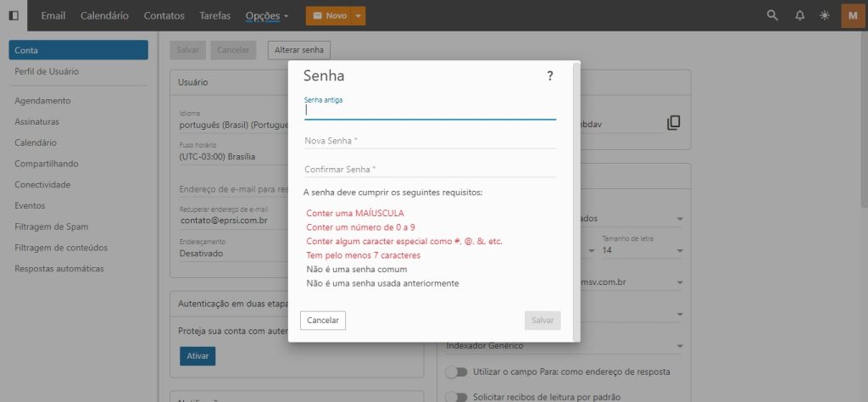The height and width of the screenshot is (402, 868).
Task: Click the Confirmar Senha input field
Action: pyautogui.click(x=430, y=169)
